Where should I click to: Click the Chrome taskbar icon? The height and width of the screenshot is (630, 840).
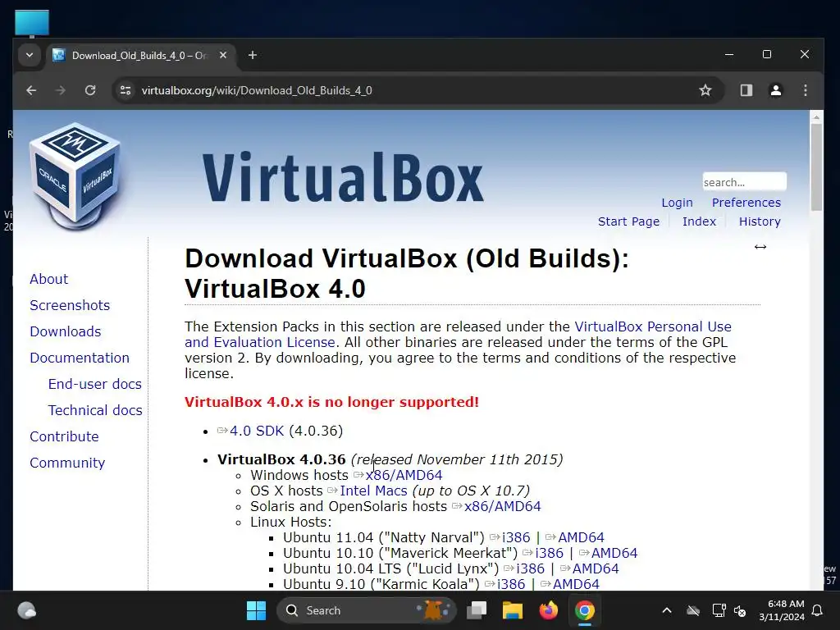(584, 610)
